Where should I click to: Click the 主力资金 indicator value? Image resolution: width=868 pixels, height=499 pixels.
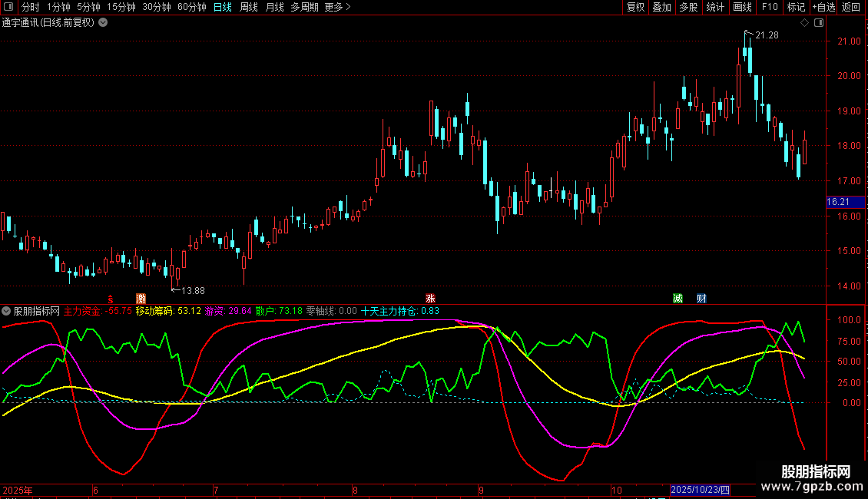(x=98, y=312)
